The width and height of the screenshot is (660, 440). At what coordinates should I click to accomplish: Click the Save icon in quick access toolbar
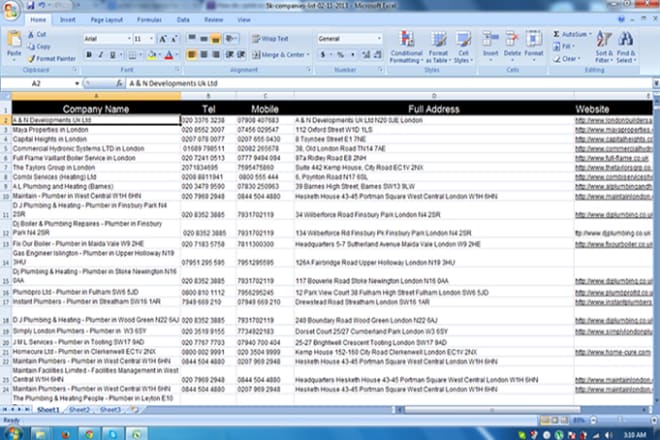[30, 5]
